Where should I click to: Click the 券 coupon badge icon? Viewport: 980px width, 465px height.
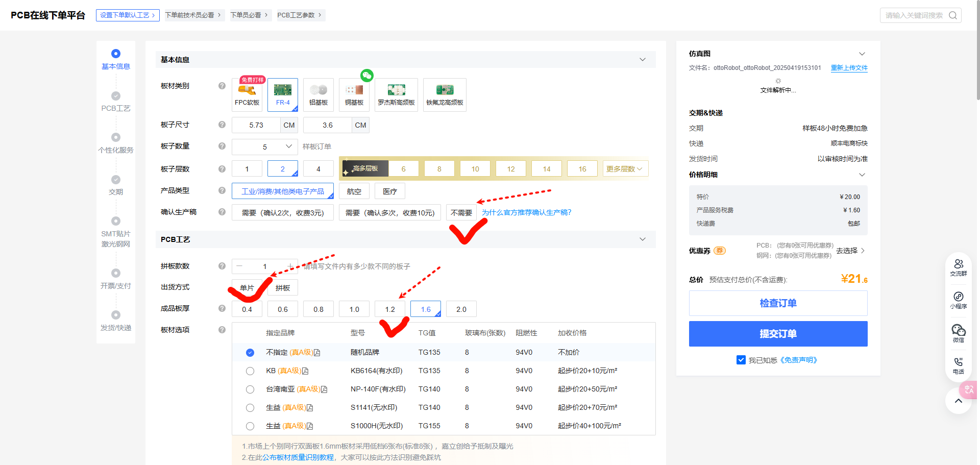pos(719,251)
